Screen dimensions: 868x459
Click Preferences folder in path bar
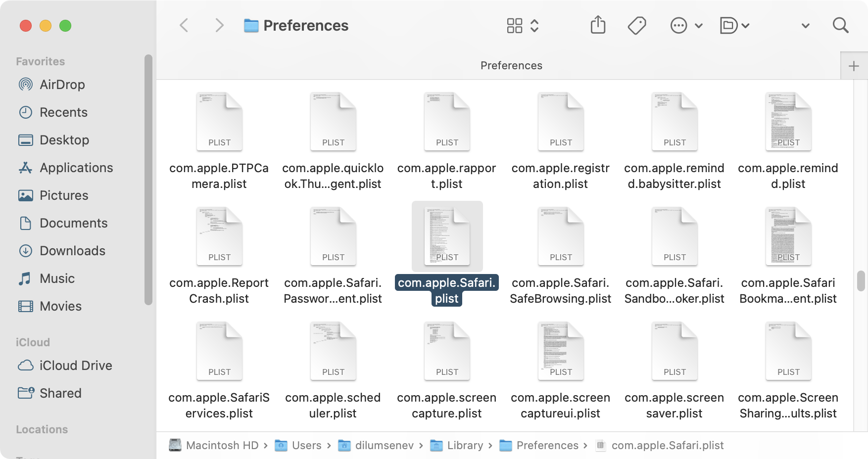pyautogui.click(x=538, y=445)
